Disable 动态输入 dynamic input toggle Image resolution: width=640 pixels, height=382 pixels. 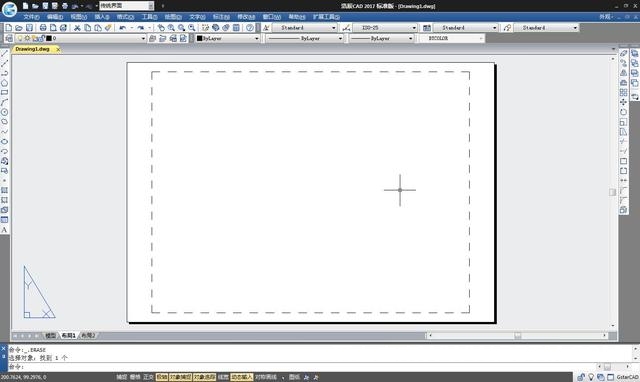(242, 377)
